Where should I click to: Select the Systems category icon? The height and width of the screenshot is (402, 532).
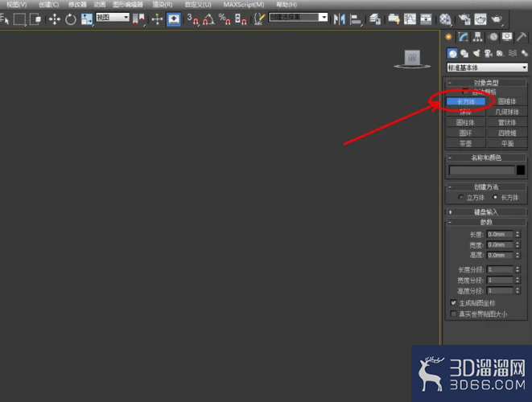524,54
